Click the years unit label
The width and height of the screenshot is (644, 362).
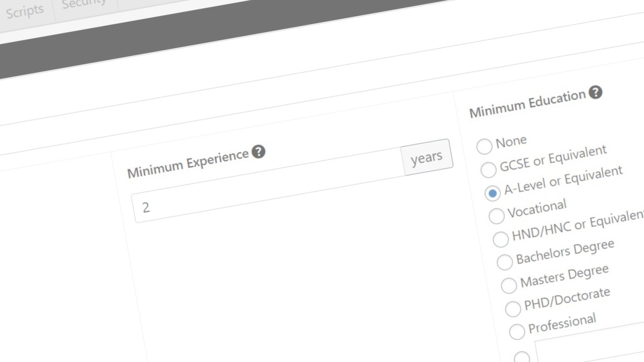(x=427, y=157)
